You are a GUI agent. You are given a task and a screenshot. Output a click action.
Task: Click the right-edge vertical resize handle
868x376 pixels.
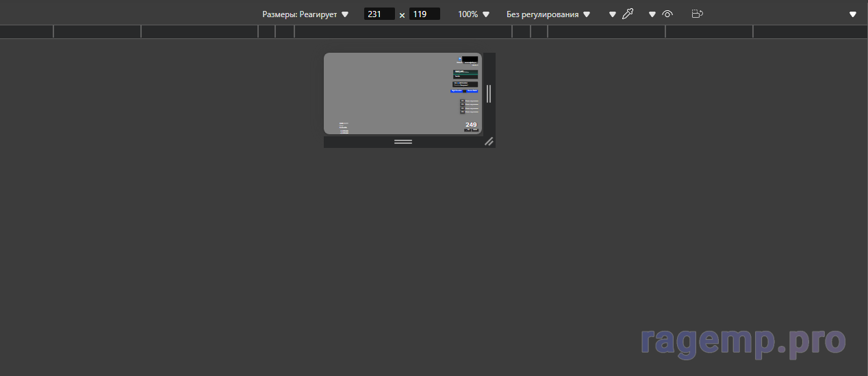tap(489, 94)
